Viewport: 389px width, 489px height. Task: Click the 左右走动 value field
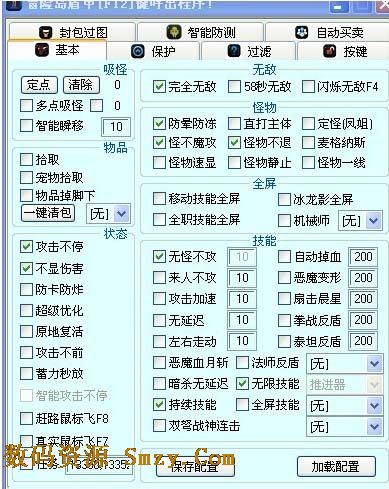pyautogui.click(x=242, y=341)
